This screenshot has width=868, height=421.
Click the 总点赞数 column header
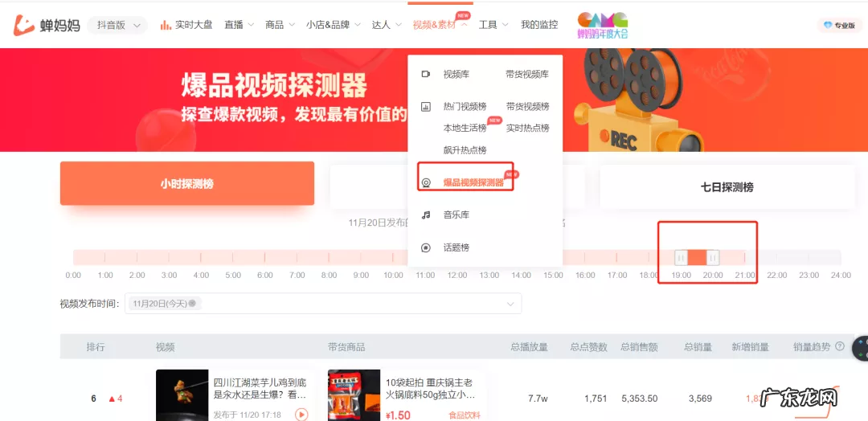click(589, 347)
